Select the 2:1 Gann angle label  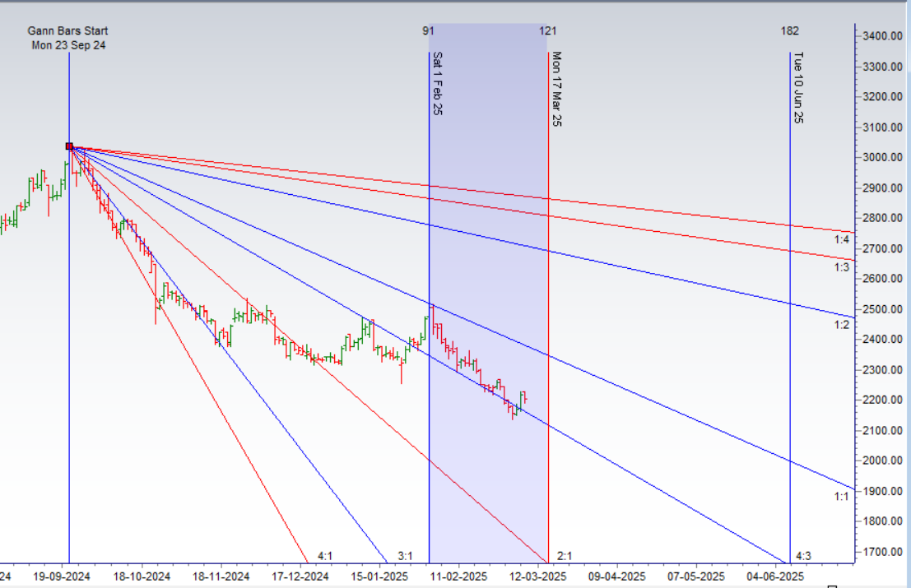pyautogui.click(x=565, y=557)
